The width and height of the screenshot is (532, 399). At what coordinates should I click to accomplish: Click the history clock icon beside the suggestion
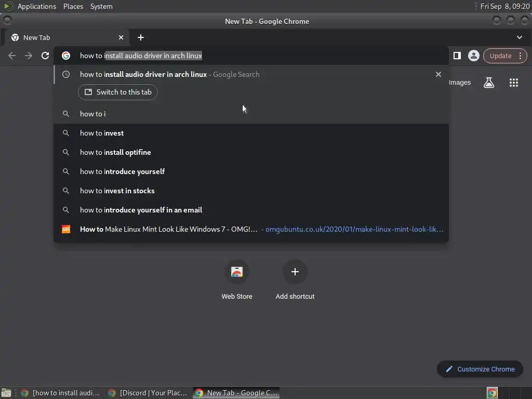66,74
